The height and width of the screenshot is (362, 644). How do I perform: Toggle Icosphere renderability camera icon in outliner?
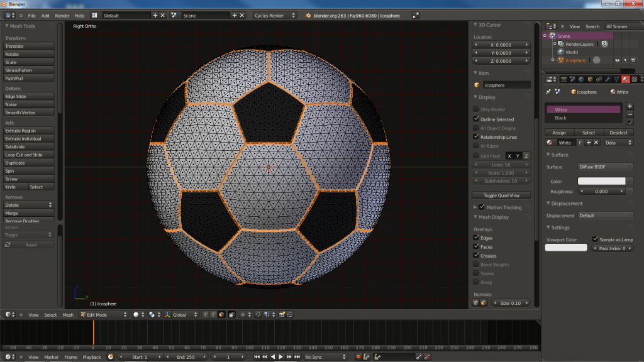pos(634,60)
